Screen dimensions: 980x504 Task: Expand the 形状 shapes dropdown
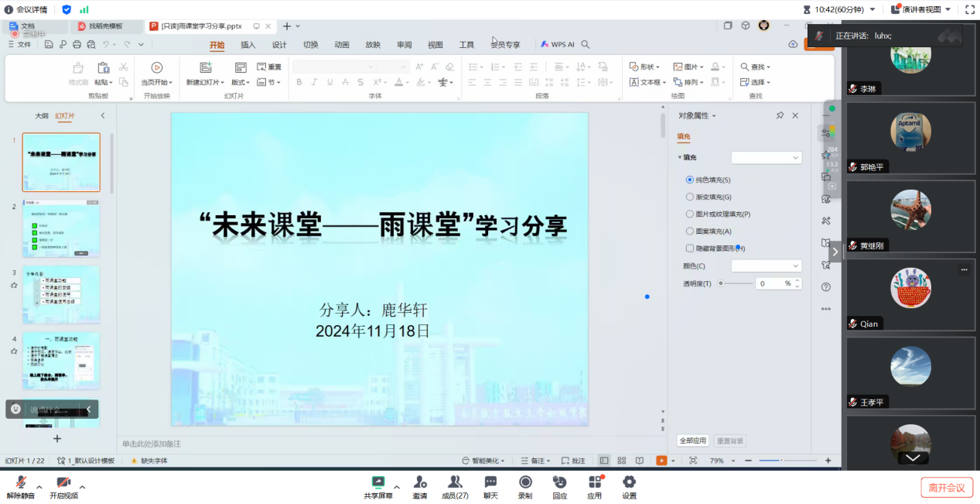click(644, 67)
